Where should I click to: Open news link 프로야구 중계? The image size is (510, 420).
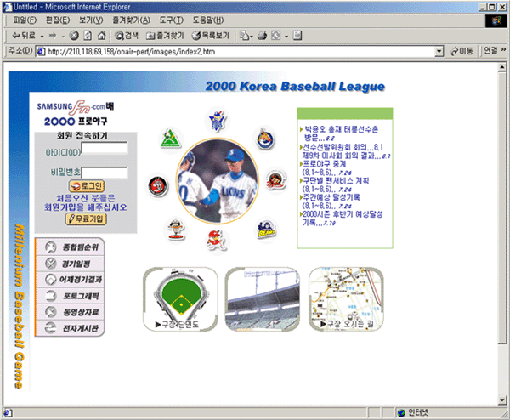click(x=326, y=168)
